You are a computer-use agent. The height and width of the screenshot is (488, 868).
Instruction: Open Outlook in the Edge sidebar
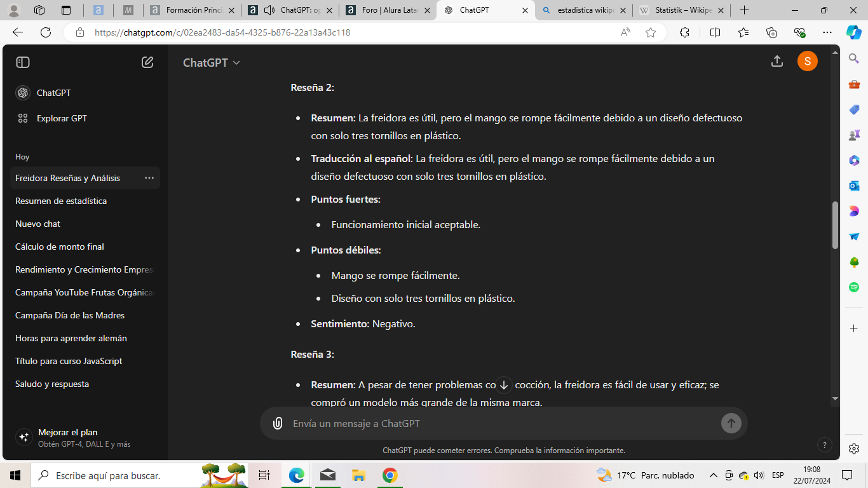tap(854, 186)
